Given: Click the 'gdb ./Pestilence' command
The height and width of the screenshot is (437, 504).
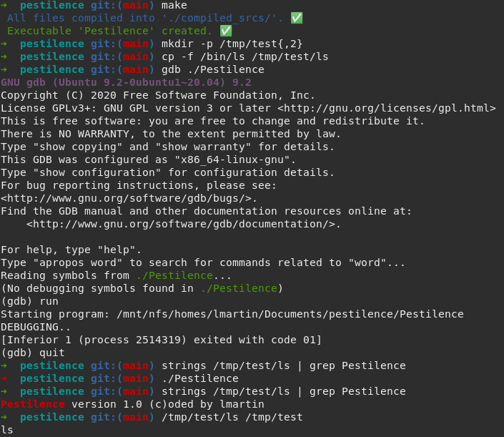Looking at the screenshot, I should point(213,69).
